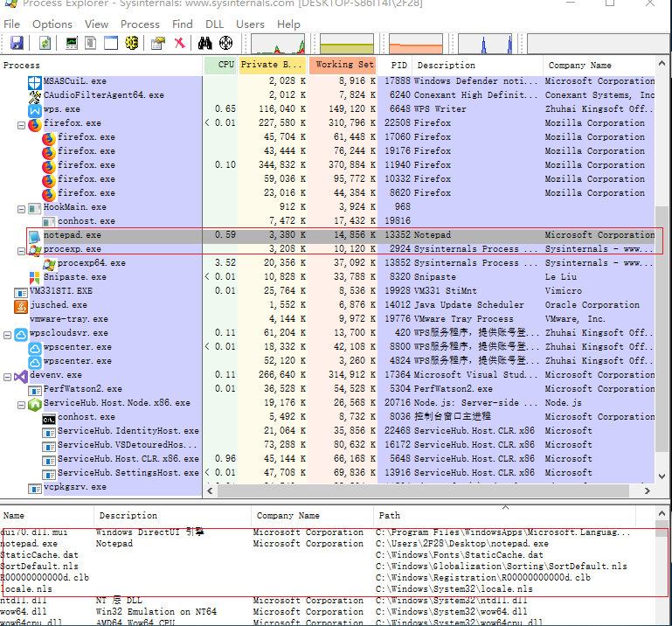Open the Users menu

tap(250, 24)
